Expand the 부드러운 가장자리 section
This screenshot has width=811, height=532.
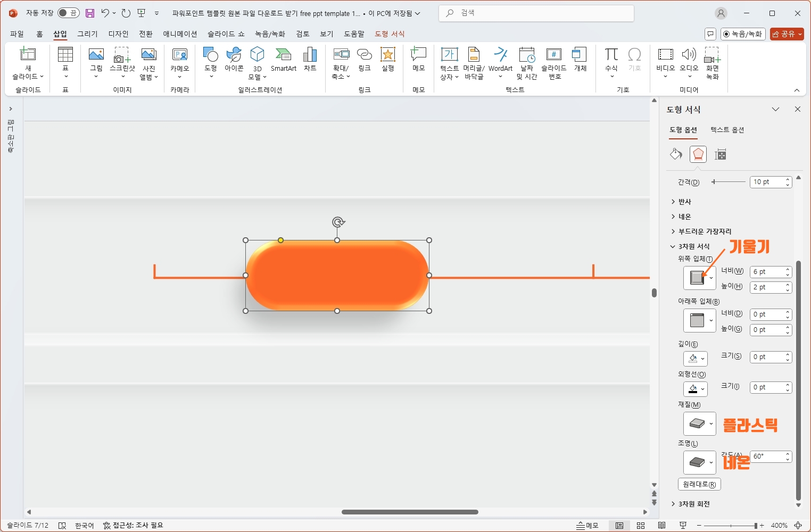701,231
